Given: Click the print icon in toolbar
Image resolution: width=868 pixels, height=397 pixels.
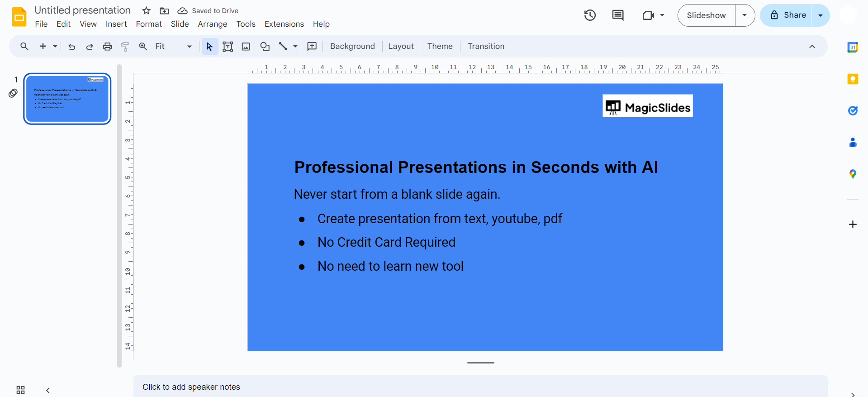Looking at the screenshot, I should coord(107,46).
